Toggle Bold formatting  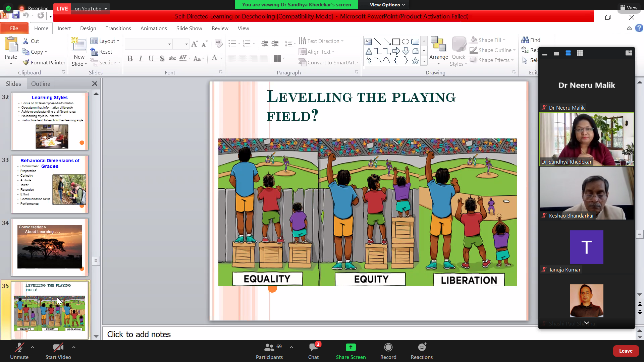click(130, 58)
